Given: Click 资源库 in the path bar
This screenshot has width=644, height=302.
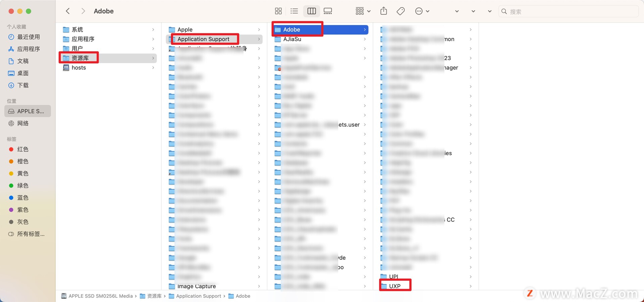Looking at the screenshot, I should pyautogui.click(x=151, y=296).
